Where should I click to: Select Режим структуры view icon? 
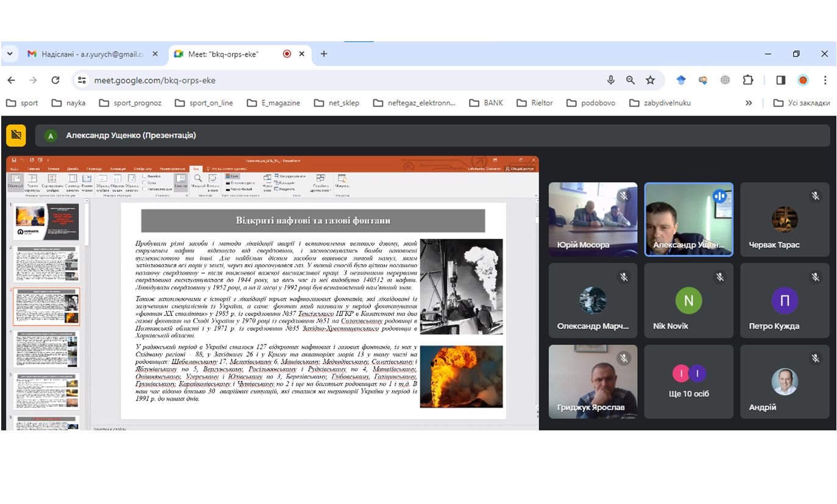point(32,182)
